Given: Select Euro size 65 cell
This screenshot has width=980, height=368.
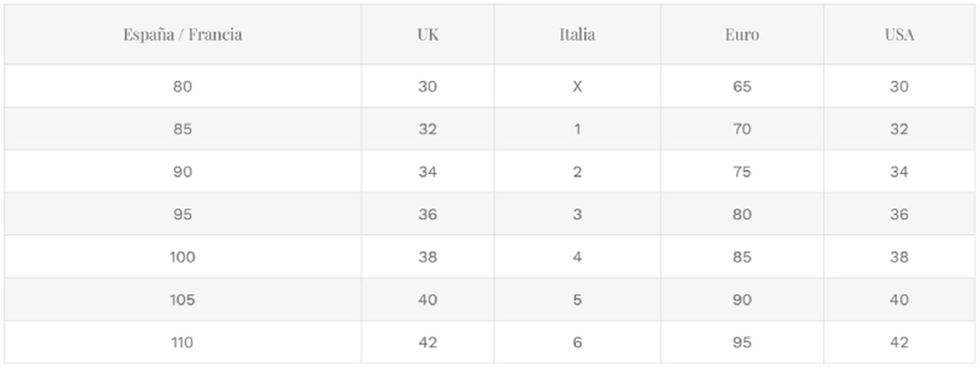Looking at the screenshot, I should pyautogui.click(x=742, y=86).
